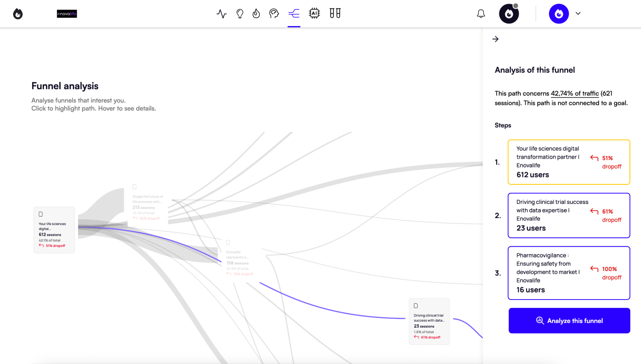Click the black flame logo at top left
Viewport: 641px width, 364px height.
(18, 14)
